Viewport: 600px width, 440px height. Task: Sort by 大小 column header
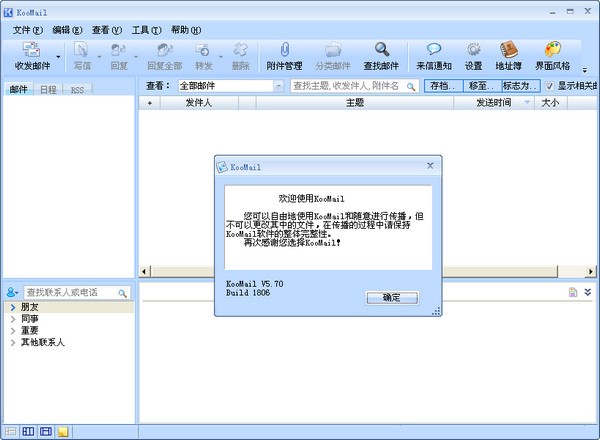550,103
